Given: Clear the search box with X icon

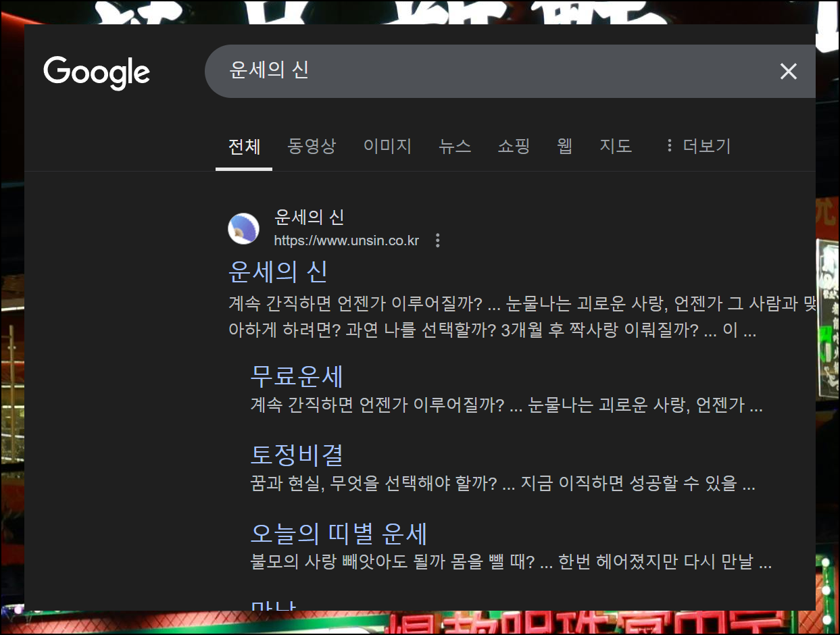Looking at the screenshot, I should [788, 72].
